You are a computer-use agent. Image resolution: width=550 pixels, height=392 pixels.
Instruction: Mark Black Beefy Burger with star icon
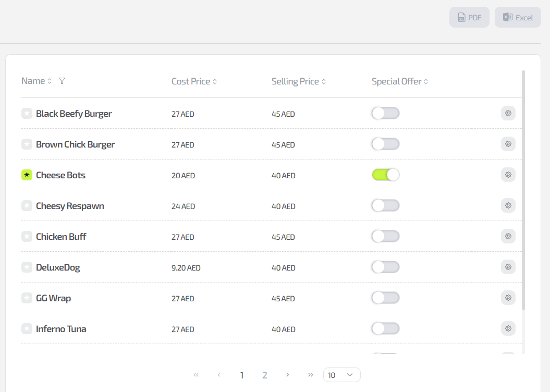click(x=27, y=114)
